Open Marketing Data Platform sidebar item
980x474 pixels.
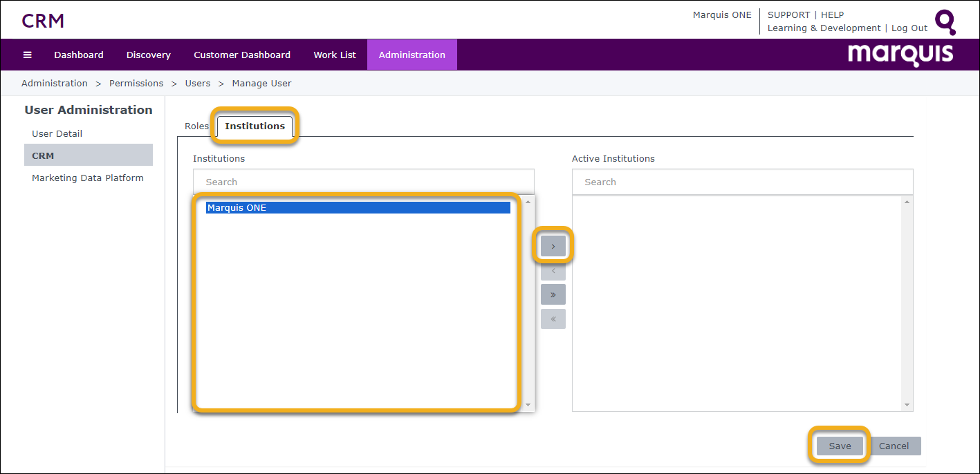point(89,178)
